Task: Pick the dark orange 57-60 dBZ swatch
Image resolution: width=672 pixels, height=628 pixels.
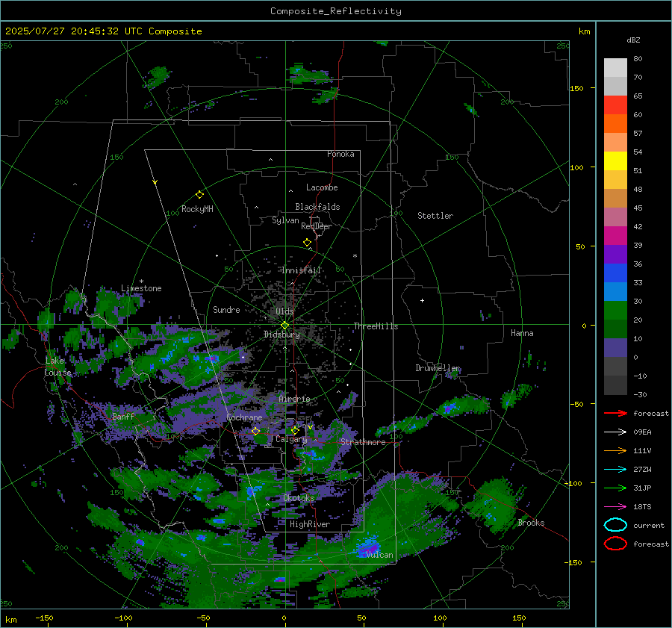Action: [615, 124]
